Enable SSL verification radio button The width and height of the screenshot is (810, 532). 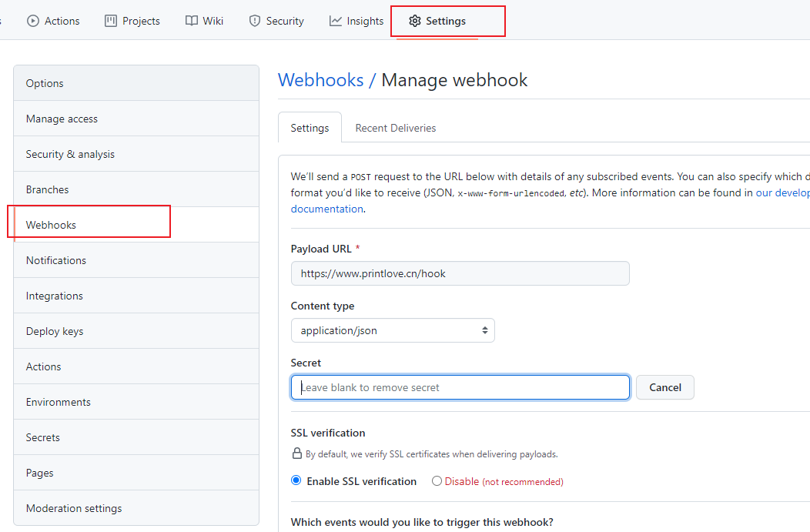point(296,480)
